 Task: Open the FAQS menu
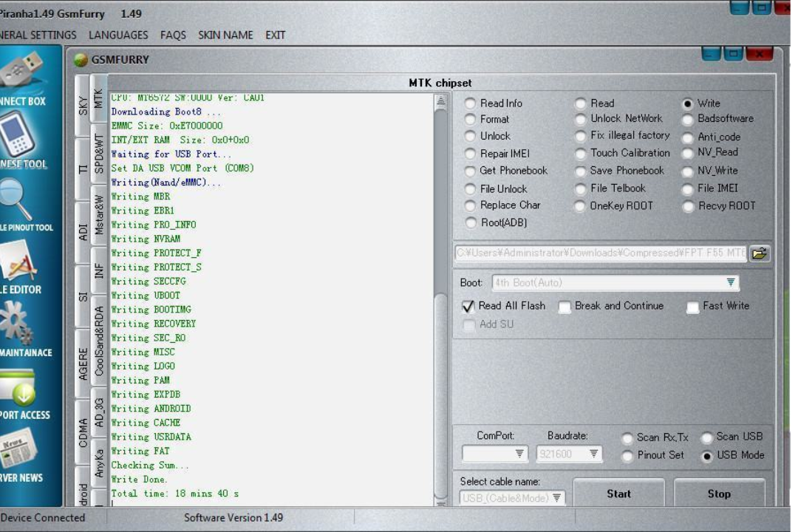(173, 35)
